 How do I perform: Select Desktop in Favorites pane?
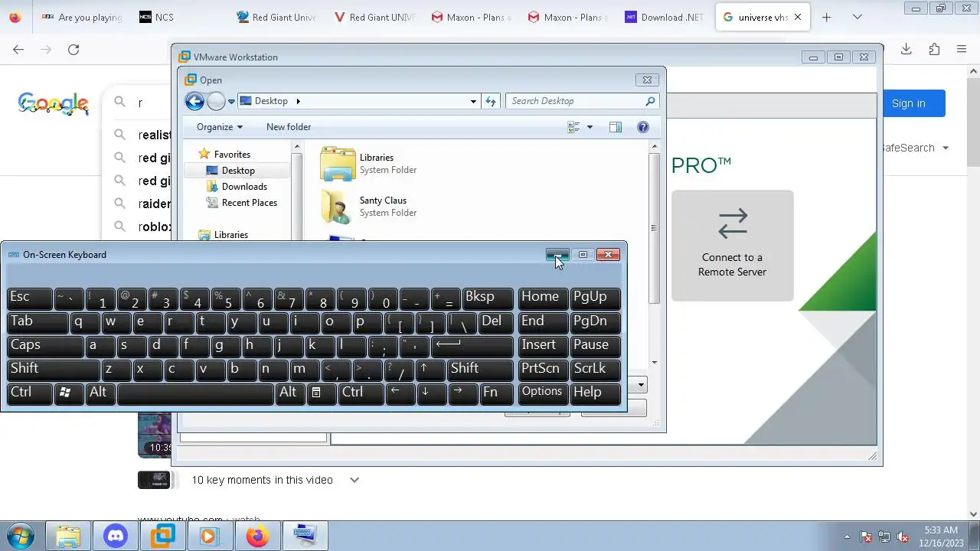coord(237,171)
